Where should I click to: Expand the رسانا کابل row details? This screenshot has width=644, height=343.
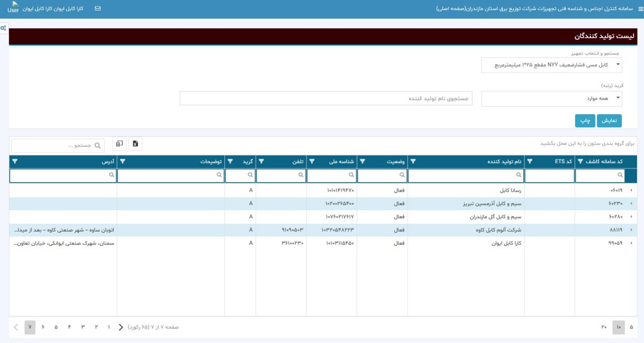[631, 191]
